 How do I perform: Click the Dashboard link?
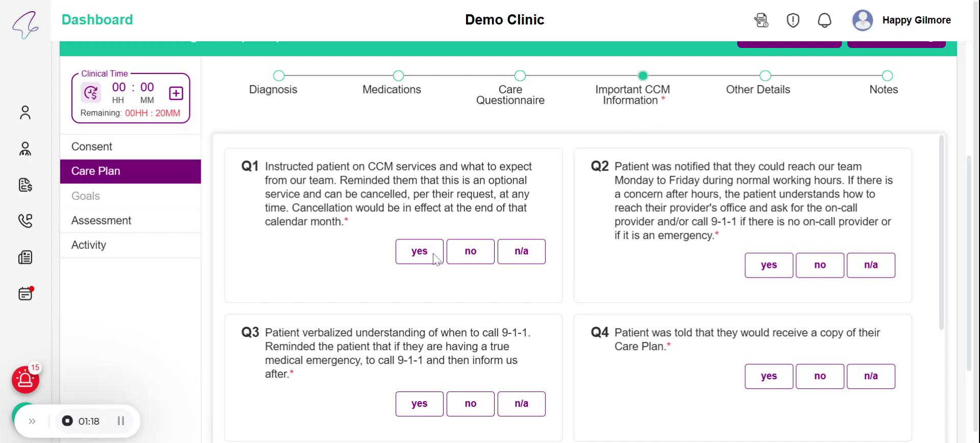click(x=97, y=20)
